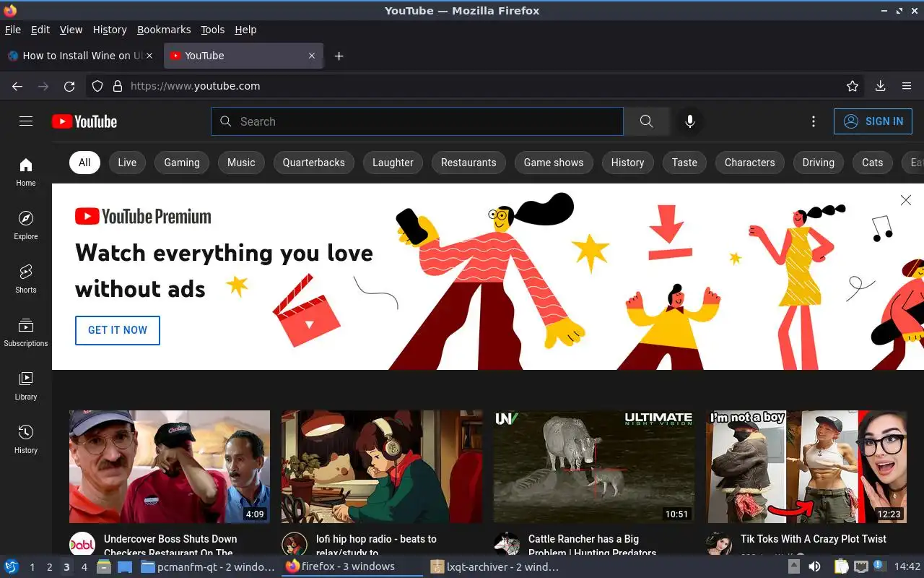Go back with browser back arrow

tap(17, 86)
